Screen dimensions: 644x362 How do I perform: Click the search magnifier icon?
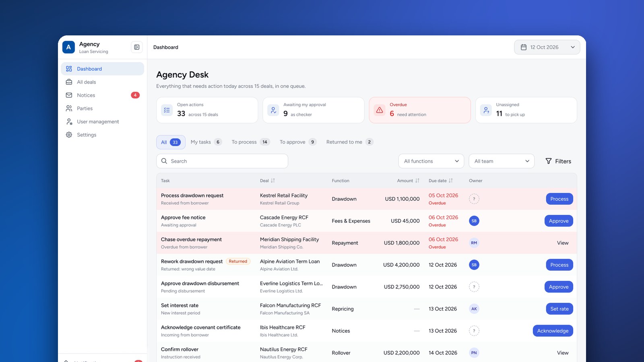click(x=164, y=161)
